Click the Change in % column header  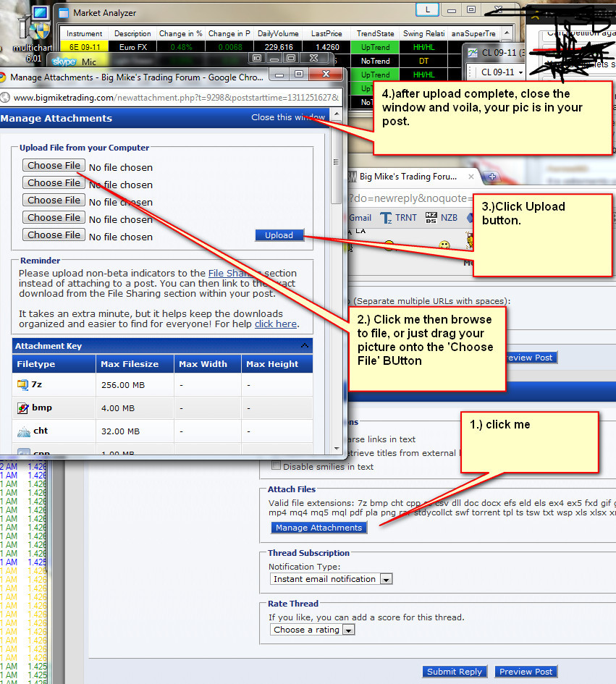(x=181, y=33)
